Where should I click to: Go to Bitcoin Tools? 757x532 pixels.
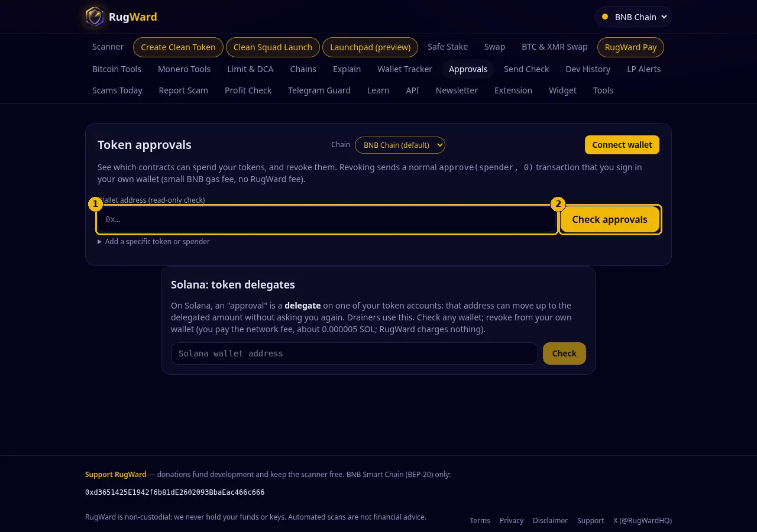pyautogui.click(x=117, y=69)
